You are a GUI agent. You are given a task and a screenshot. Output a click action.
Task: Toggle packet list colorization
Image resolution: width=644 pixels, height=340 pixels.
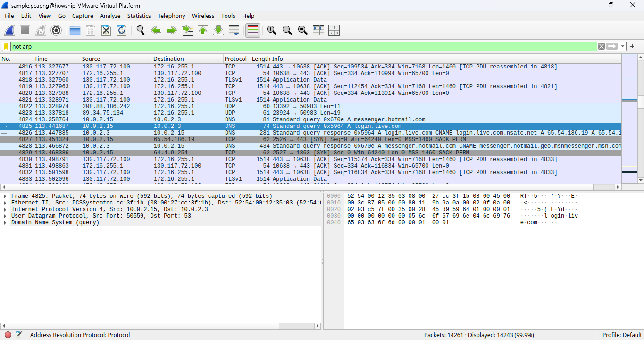pyautogui.click(x=253, y=30)
